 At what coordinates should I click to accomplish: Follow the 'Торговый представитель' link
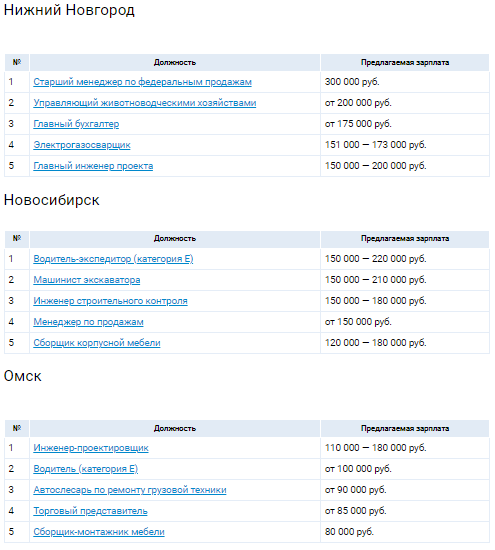pos(90,511)
